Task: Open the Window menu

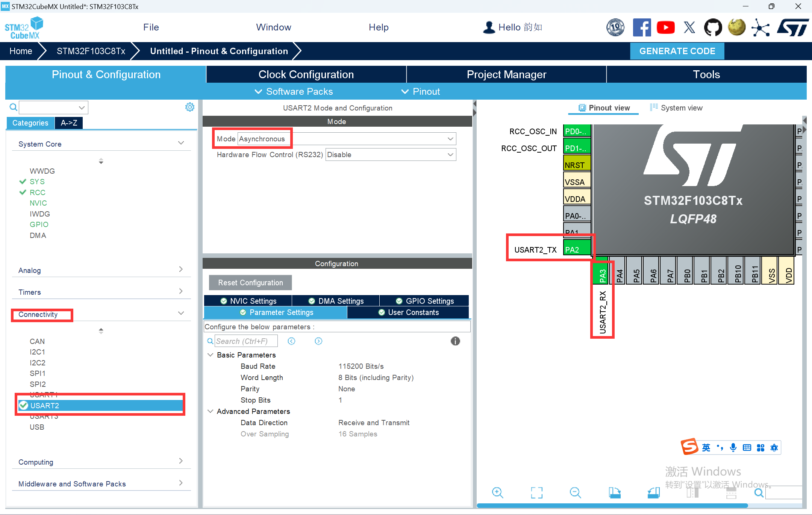Action: [274, 27]
